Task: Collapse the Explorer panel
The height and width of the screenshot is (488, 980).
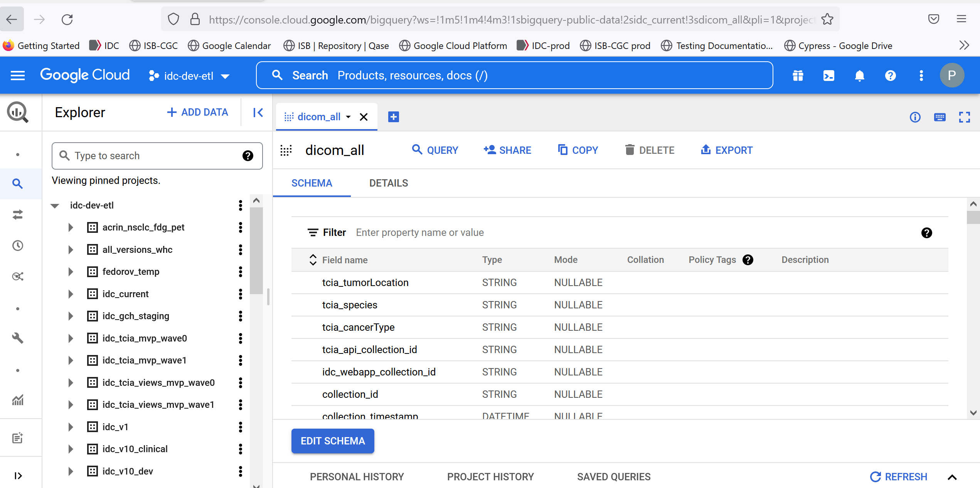Action: tap(257, 112)
